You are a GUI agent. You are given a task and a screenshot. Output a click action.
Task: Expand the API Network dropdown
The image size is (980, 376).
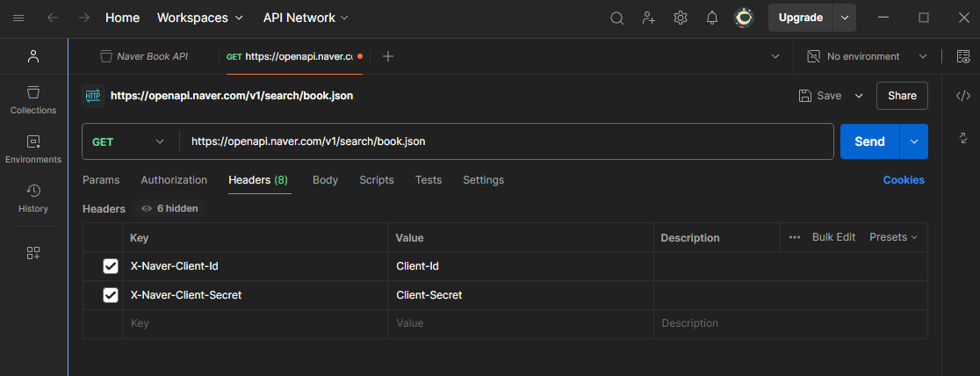tap(306, 18)
